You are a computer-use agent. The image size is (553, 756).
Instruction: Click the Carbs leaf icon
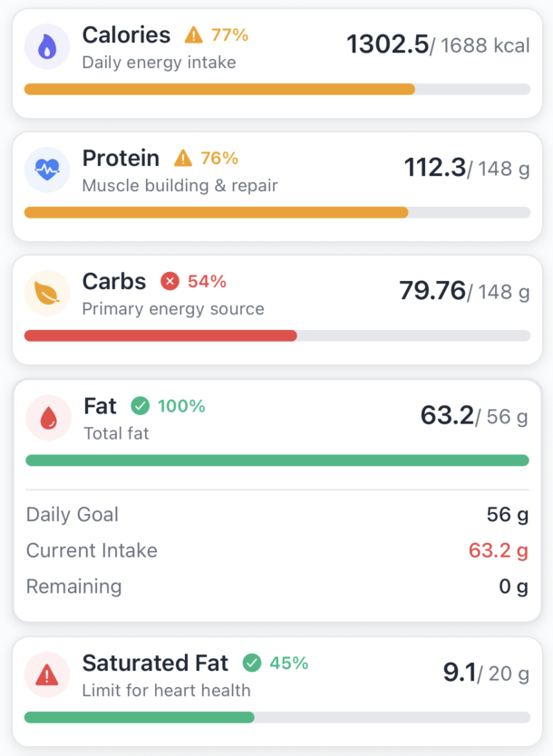[x=47, y=293]
